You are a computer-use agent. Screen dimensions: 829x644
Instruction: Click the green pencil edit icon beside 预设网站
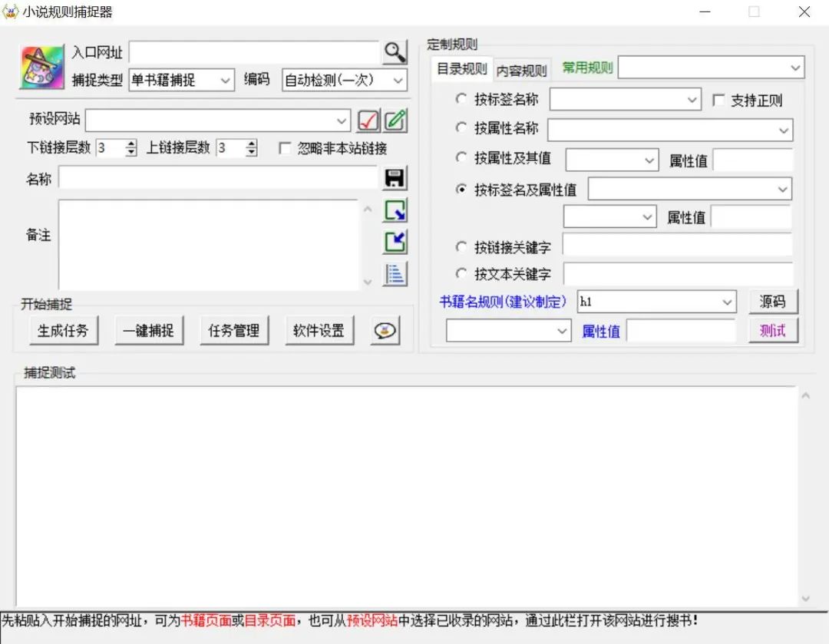[395, 121]
